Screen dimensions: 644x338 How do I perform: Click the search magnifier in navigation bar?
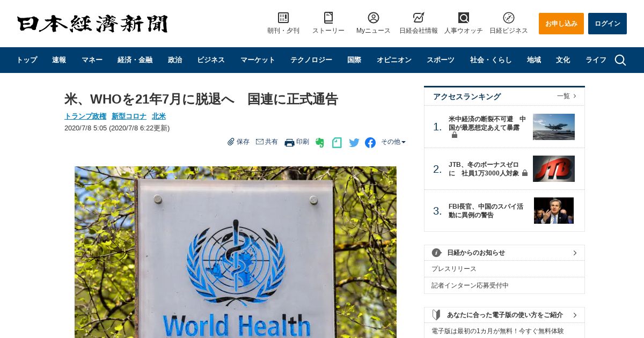[620, 60]
